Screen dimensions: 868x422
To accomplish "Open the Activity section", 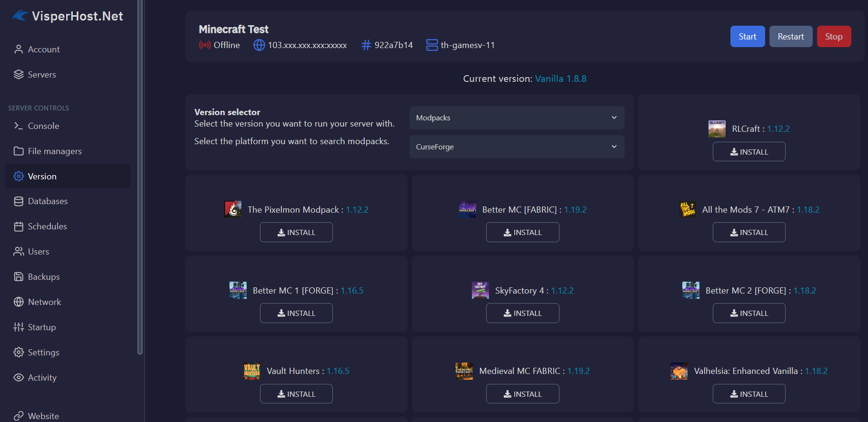I will (x=68, y=378).
